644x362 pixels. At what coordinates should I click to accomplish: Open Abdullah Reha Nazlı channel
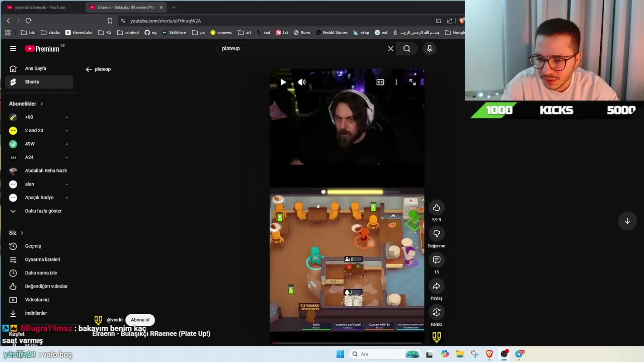click(x=39, y=170)
